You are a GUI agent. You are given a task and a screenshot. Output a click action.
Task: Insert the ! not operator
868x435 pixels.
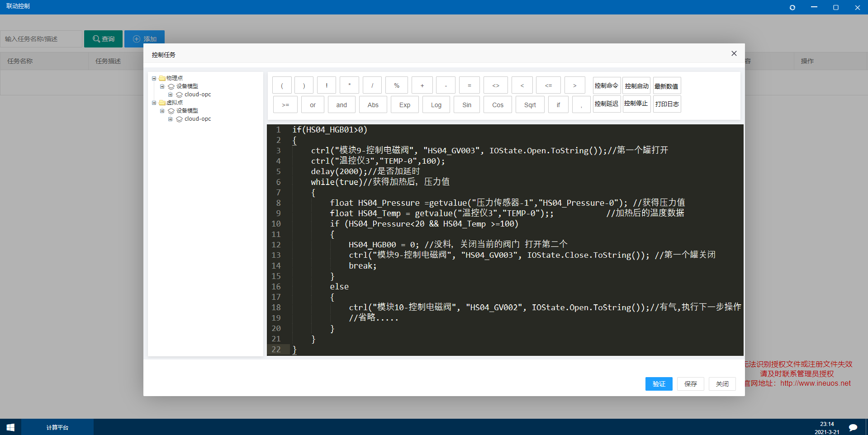coord(327,85)
